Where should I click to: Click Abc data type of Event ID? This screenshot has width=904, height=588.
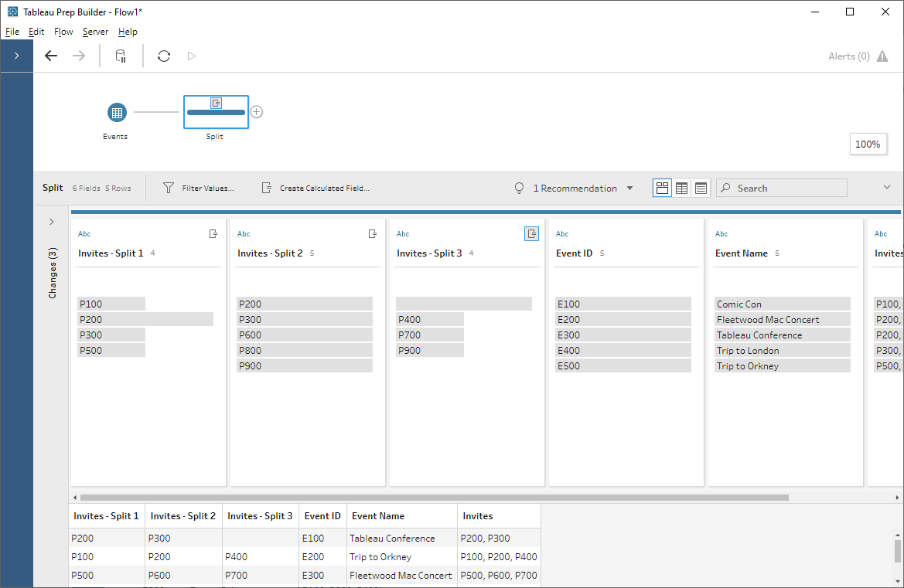[x=562, y=234]
